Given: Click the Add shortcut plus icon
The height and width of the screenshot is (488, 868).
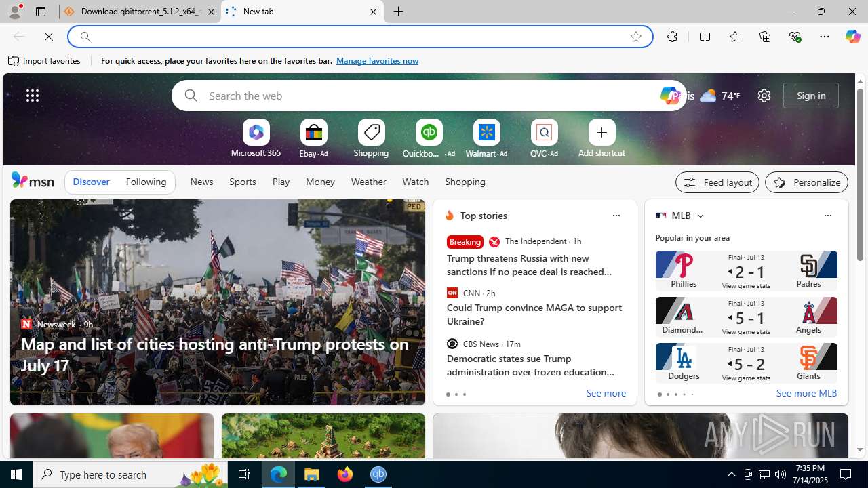Looking at the screenshot, I should coord(601,132).
